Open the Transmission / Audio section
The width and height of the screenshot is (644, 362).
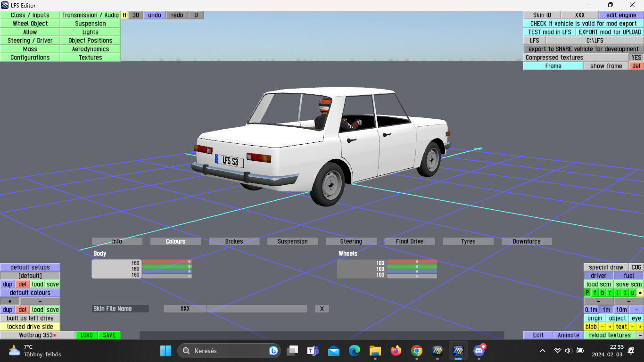click(x=91, y=15)
